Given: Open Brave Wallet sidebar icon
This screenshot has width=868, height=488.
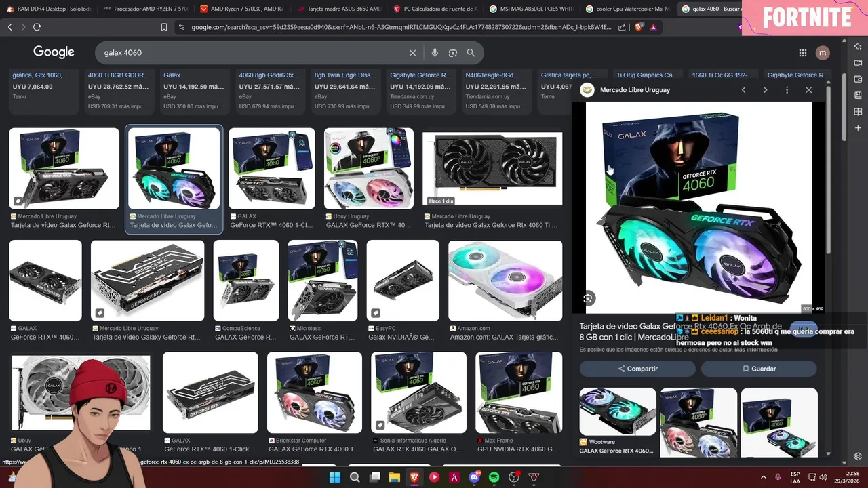Looking at the screenshot, I should point(858,79).
